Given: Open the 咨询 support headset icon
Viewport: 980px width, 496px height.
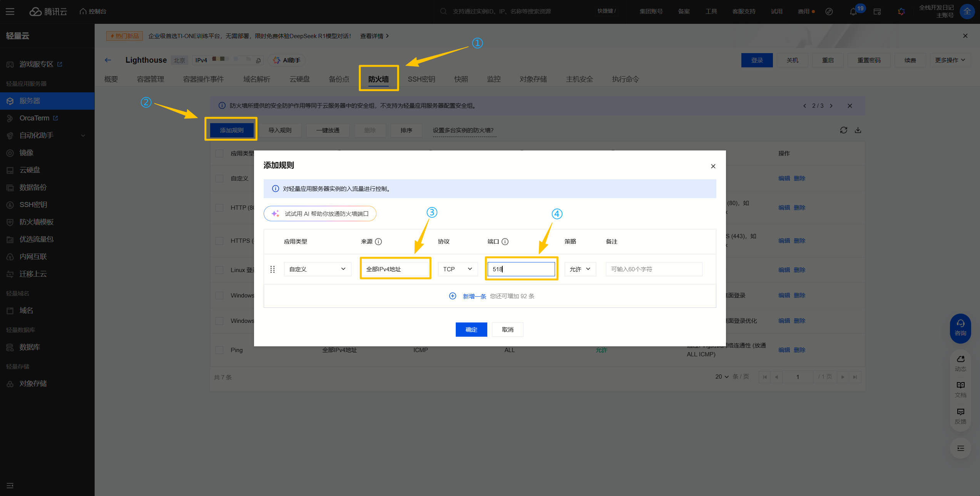Looking at the screenshot, I should tap(960, 324).
